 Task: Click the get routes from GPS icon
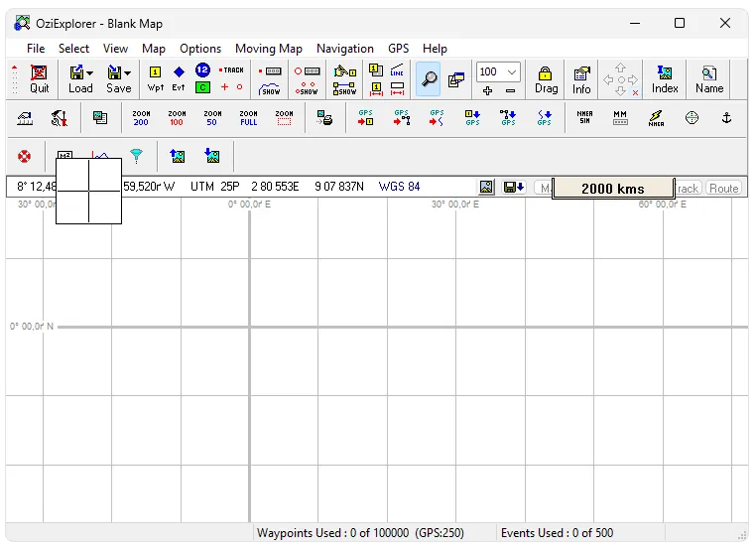pos(508,118)
